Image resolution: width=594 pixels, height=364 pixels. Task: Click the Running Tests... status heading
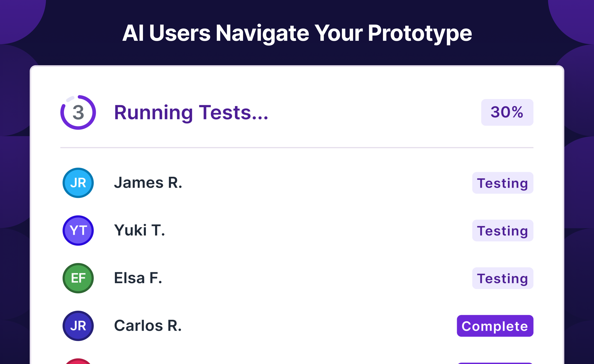point(191,112)
